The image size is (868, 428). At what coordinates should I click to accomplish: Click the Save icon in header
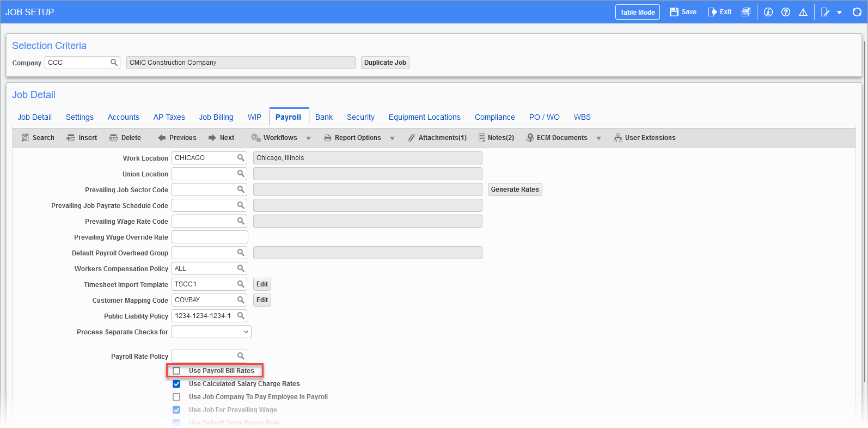[x=674, y=12]
